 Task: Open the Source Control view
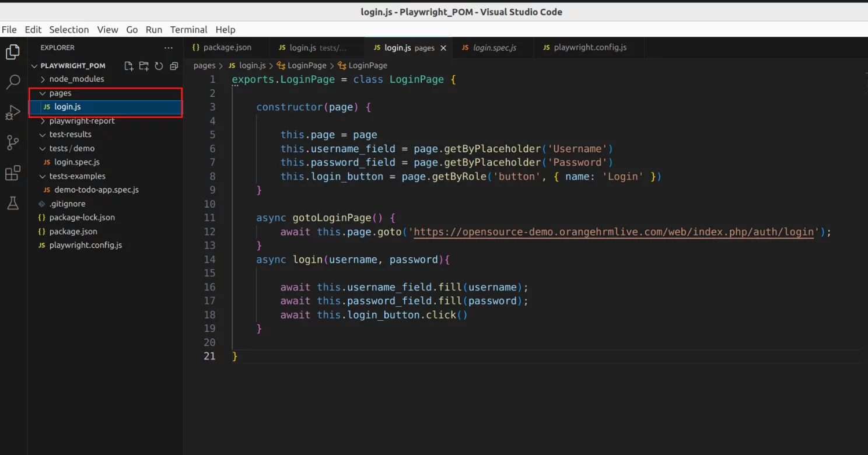[13, 142]
